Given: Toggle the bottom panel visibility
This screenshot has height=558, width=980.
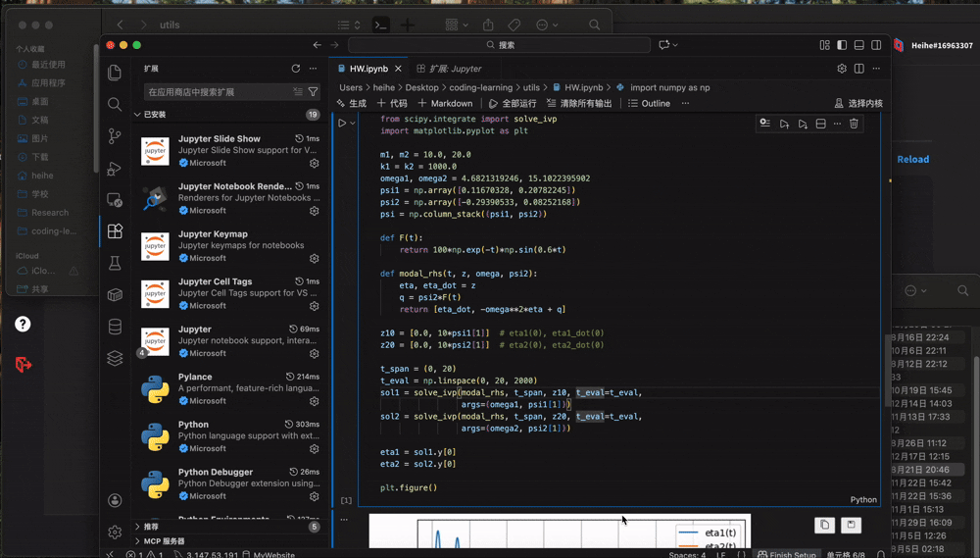Looking at the screenshot, I should tap(858, 45).
